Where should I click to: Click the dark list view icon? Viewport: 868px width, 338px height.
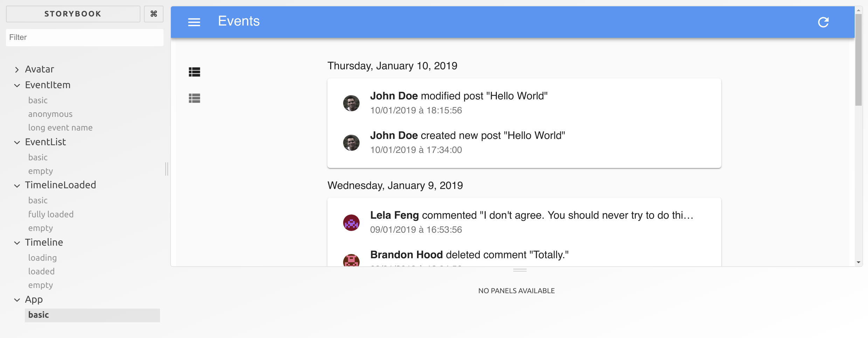coord(194,72)
